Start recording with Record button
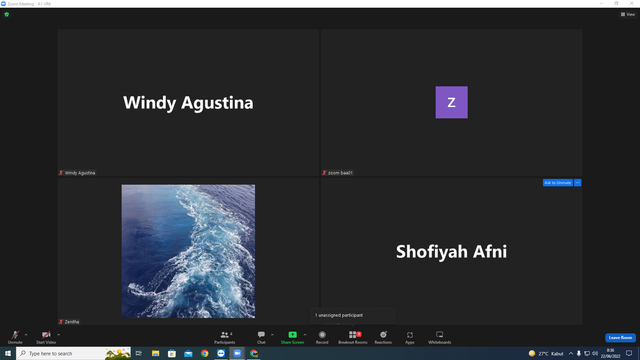The height and width of the screenshot is (360, 640). [x=322, y=337]
